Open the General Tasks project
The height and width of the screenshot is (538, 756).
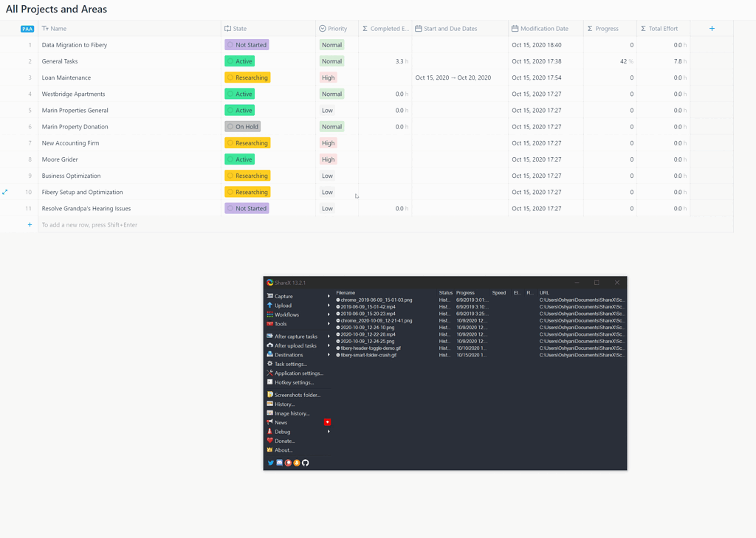59,61
